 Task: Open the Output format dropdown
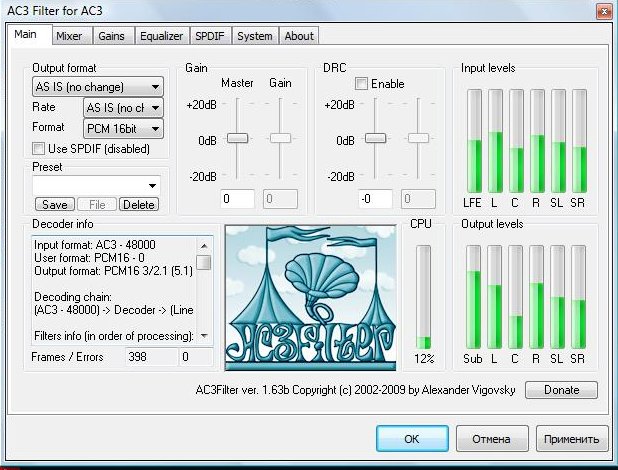coord(98,87)
